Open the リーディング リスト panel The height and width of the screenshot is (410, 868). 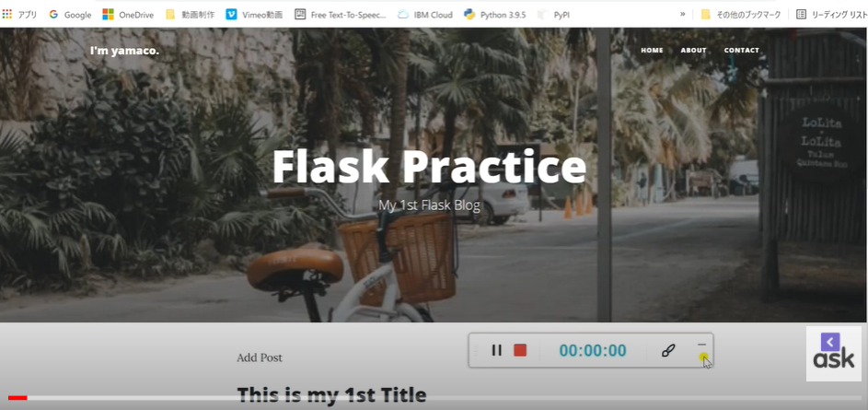coord(831,15)
